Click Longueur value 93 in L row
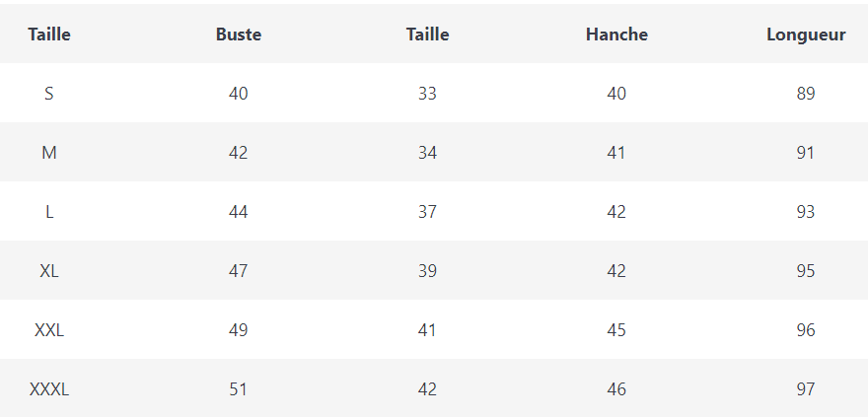Image resolution: width=868 pixels, height=418 pixels. point(806,212)
